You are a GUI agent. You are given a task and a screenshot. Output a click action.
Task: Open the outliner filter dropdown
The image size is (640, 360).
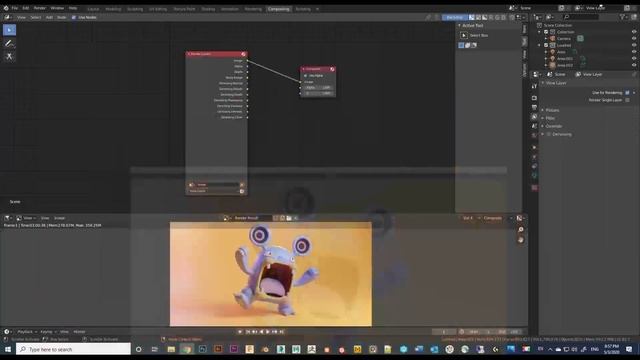pos(623,17)
